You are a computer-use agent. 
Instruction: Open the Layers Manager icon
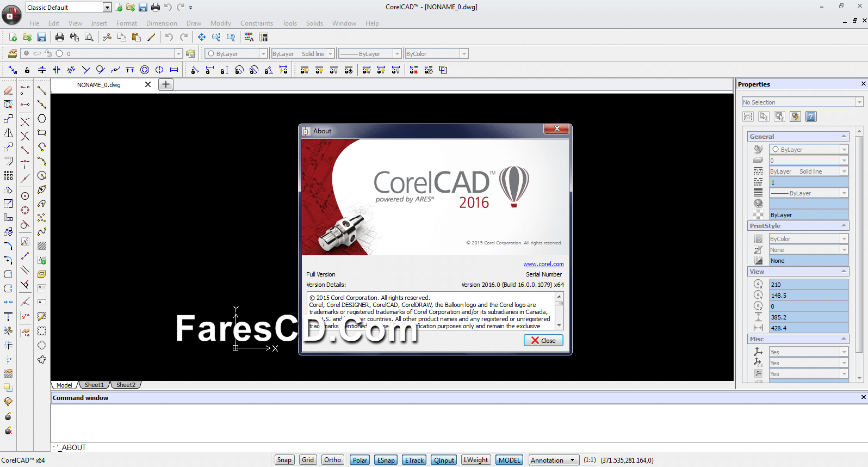point(12,53)
